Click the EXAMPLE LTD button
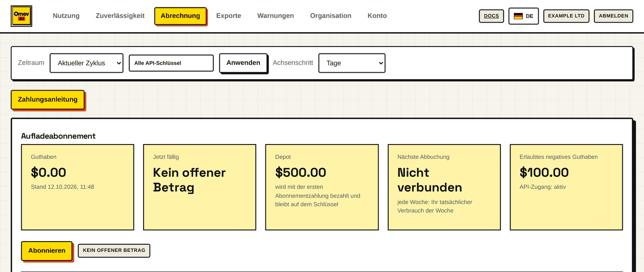This screenshot has width=644, height=272. pos(566,16)
